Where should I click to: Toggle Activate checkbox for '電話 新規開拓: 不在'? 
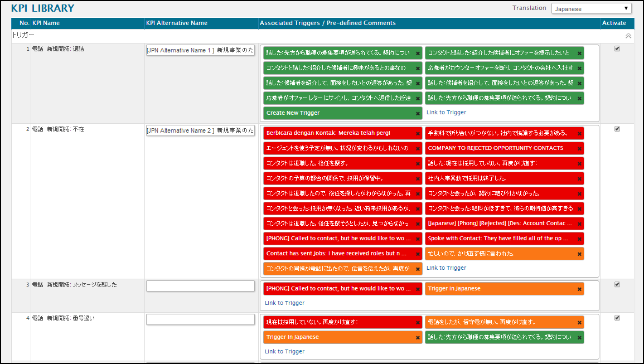click(x=617, y=129)
